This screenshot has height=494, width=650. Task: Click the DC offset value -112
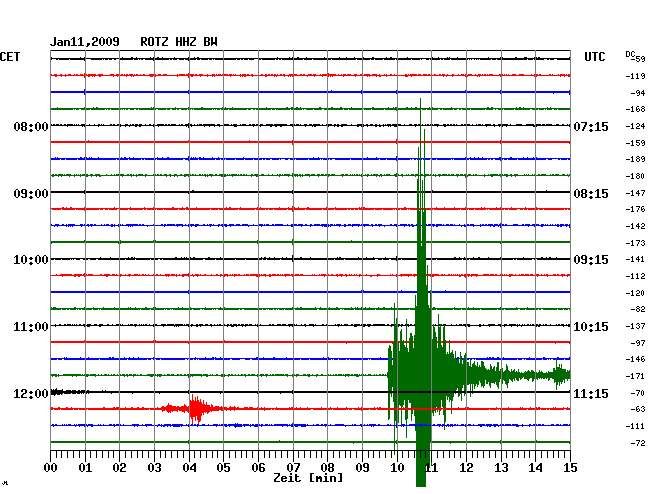click(635, 276)
